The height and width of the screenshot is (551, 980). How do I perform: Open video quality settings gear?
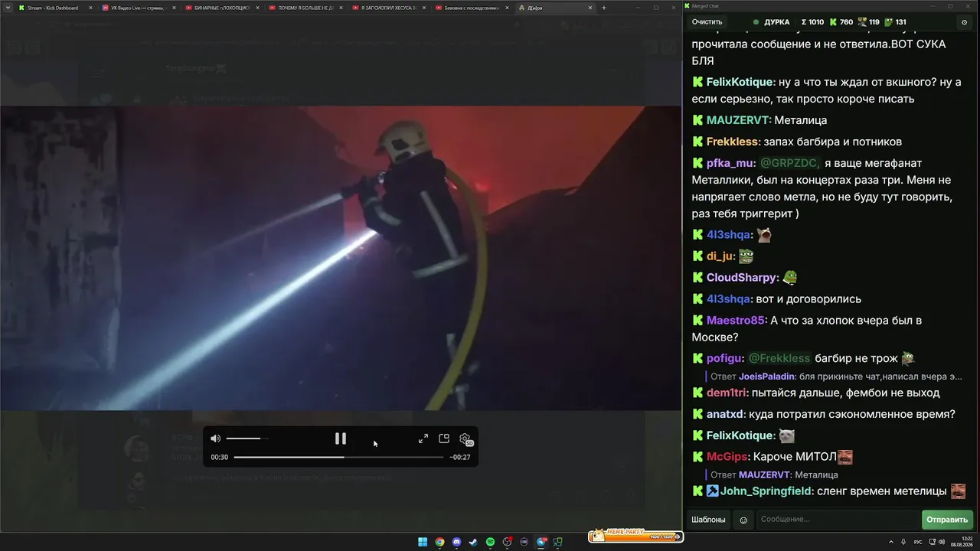[465, 439]
